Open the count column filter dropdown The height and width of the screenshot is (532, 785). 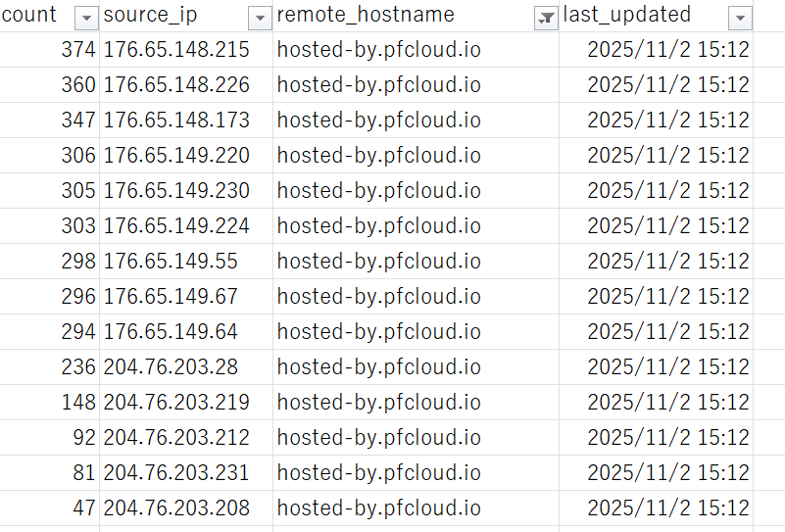[86, 18]
